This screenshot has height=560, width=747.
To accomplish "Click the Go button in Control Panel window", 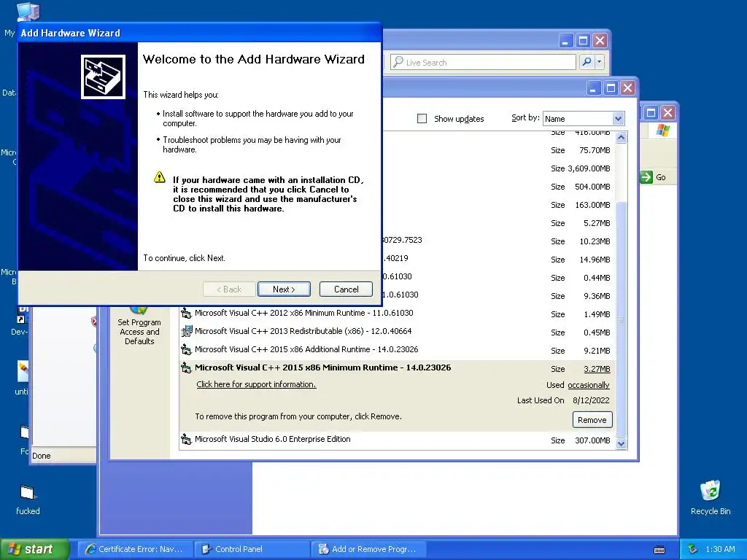I will pos(654,177).
